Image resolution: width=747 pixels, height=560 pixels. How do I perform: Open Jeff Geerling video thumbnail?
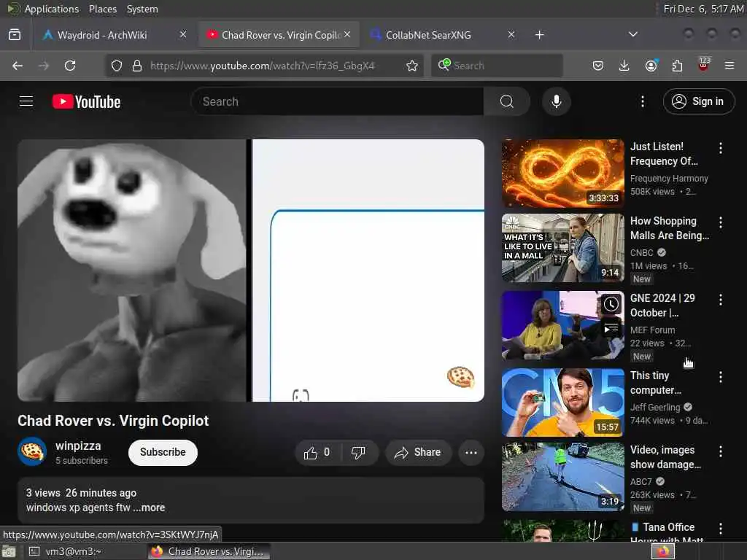click(562, 402)
